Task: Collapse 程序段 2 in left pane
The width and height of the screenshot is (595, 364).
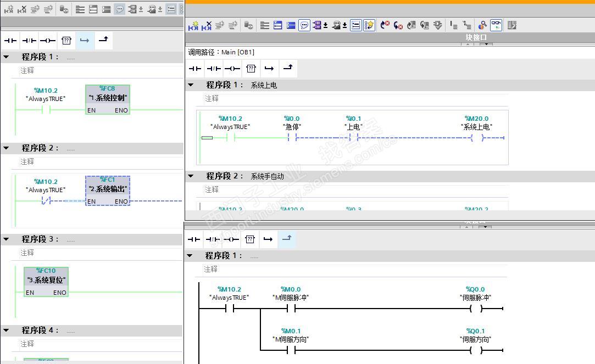Action: coord(7,148)
